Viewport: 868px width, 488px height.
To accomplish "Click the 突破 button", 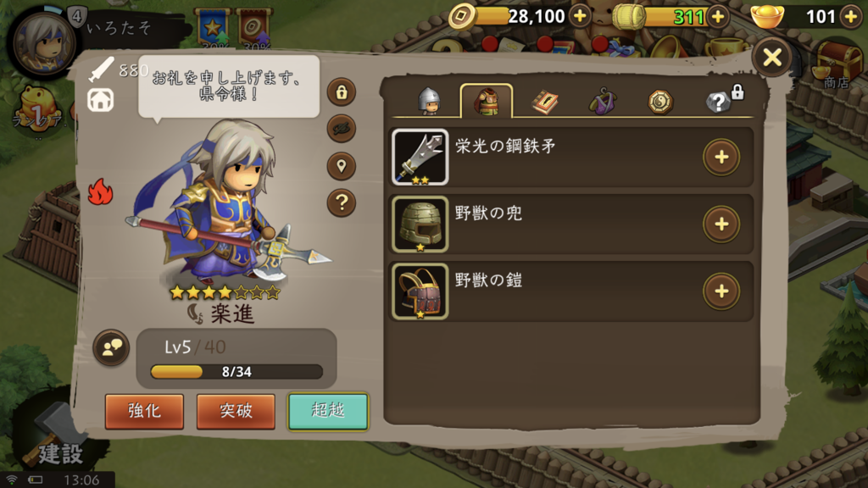I will (x=236, y=411).
